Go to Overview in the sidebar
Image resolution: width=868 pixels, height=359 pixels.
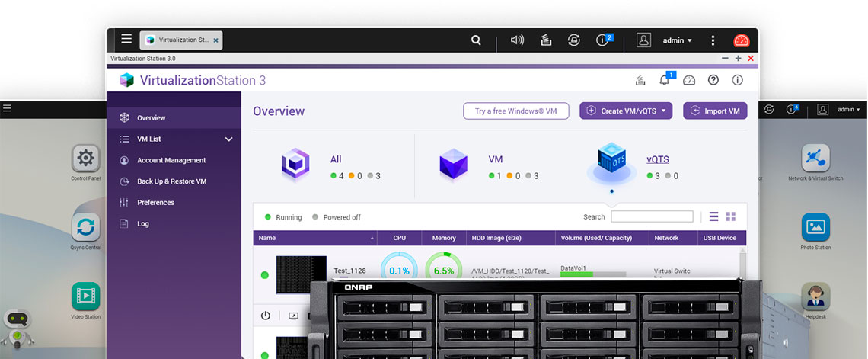click(x=174, y=118)
